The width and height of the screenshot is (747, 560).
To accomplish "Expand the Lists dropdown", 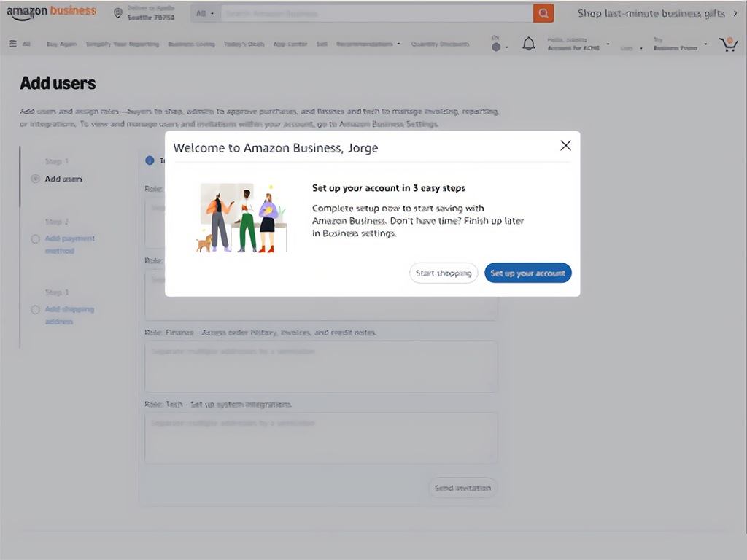I will pyautogui.click(x=631, y=47).
